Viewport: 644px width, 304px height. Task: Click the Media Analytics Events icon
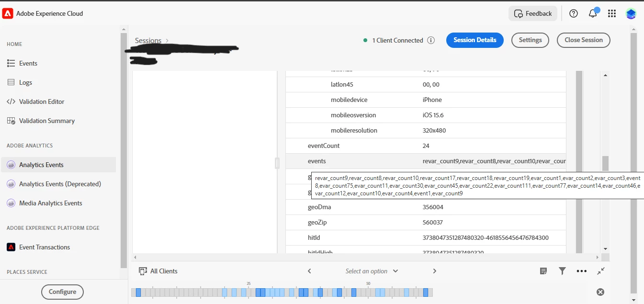coord(11,203)
